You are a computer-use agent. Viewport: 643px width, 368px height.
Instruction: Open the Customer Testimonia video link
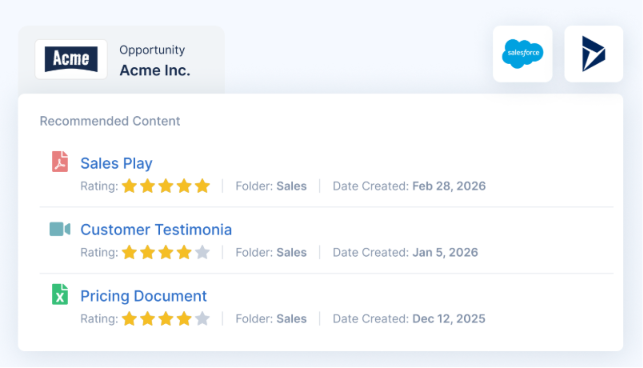pyautogui.click(x=156, y=230)
